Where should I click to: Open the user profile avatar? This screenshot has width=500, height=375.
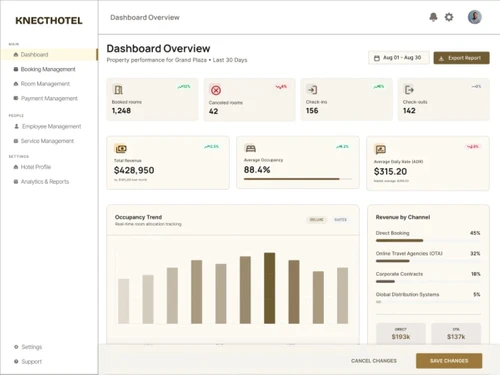click(474, 17)
